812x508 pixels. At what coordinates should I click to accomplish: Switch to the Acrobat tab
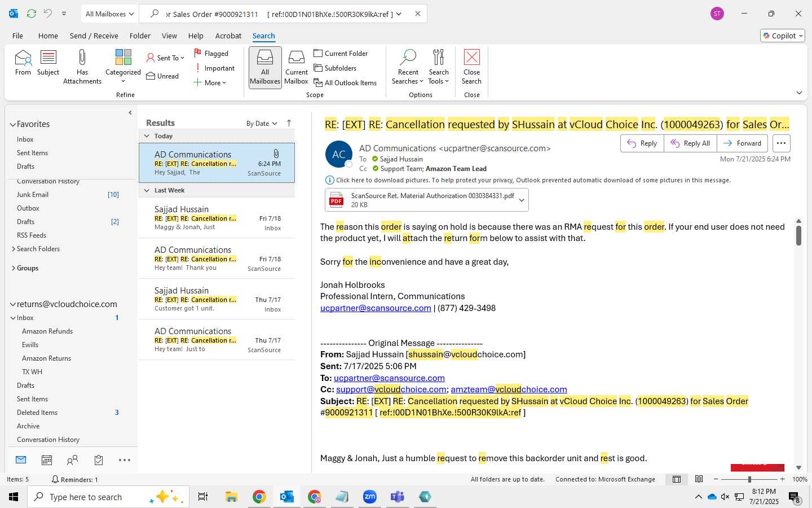[228, 36]
